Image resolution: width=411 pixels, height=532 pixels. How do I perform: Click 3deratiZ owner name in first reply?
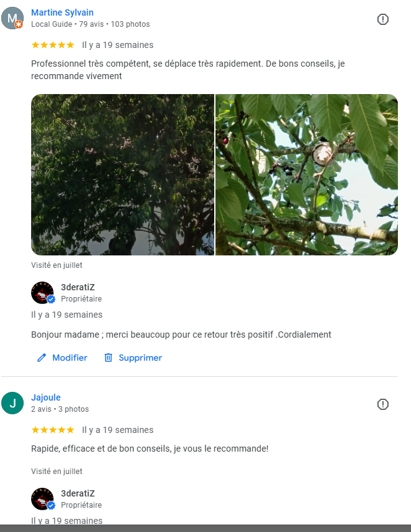(78, 287)
